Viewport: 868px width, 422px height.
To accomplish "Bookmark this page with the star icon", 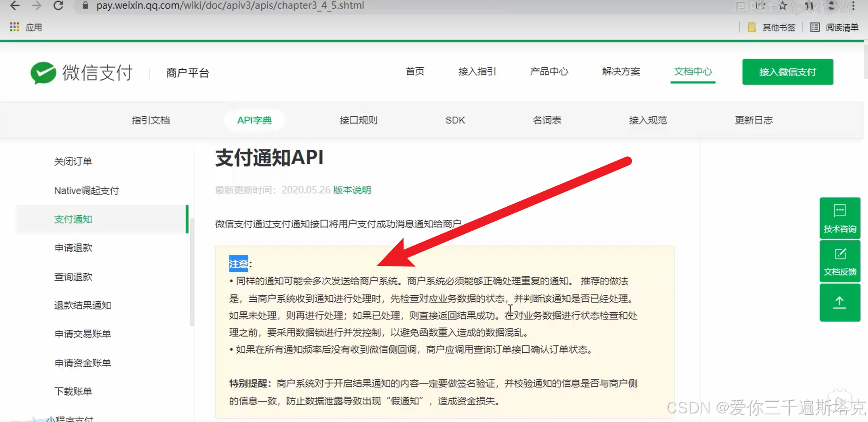I will pyautogui.click(x=783, y=6).
